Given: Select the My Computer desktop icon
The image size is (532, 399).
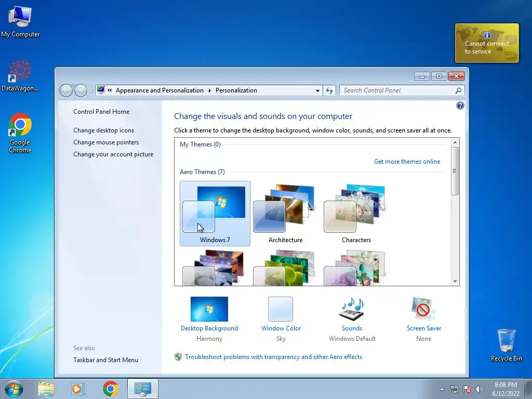Looking at the screenshot, I should click(20, 21).
